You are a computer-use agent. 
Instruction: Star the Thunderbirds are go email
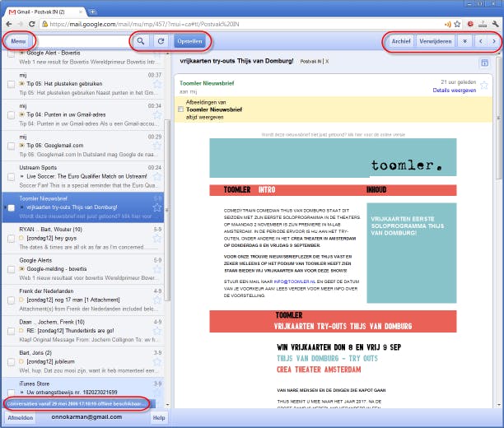(156, 331)
